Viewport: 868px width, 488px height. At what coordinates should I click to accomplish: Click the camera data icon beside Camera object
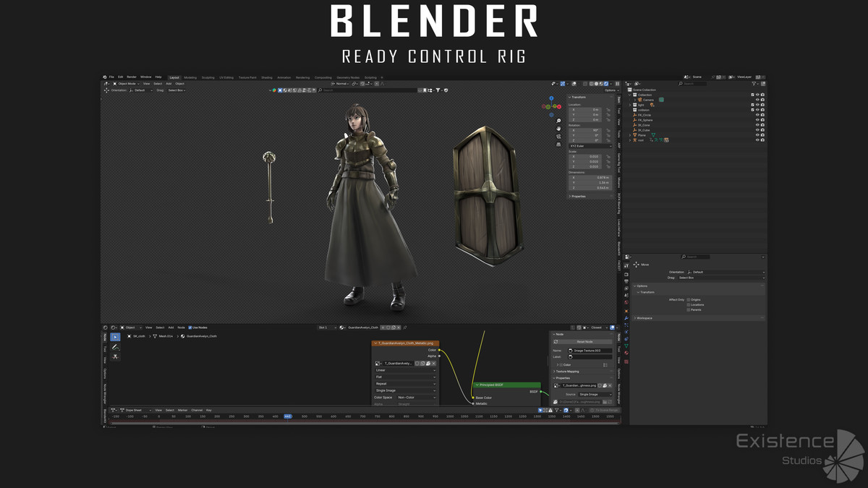coord(662,100)
